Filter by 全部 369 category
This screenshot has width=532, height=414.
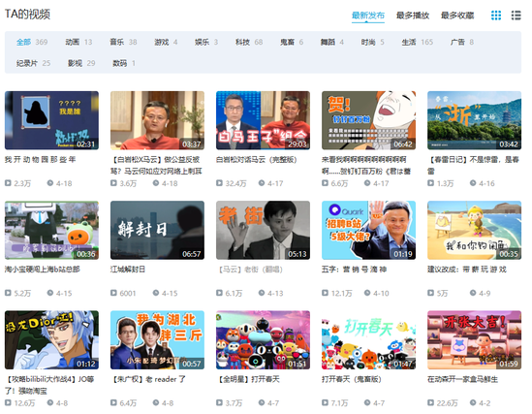point(32,42)
